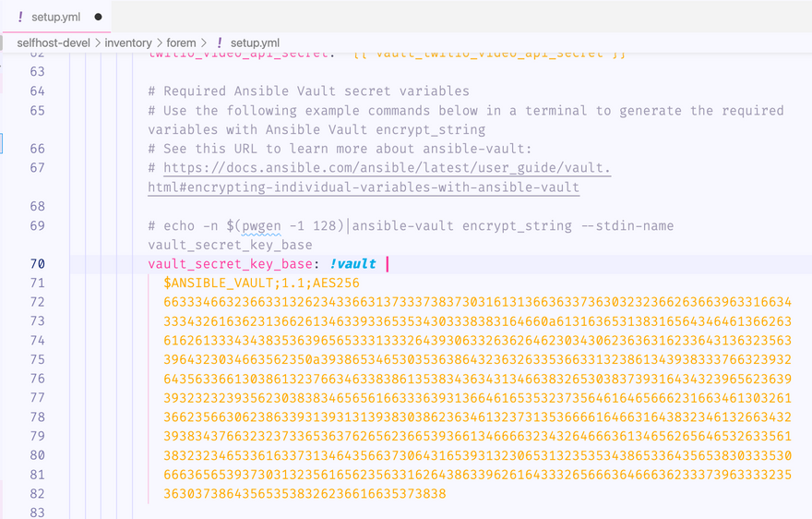Place cursor on the !vault tag
Image resolution: width=812 pixels, height=519 pixels.
[352, 264]
